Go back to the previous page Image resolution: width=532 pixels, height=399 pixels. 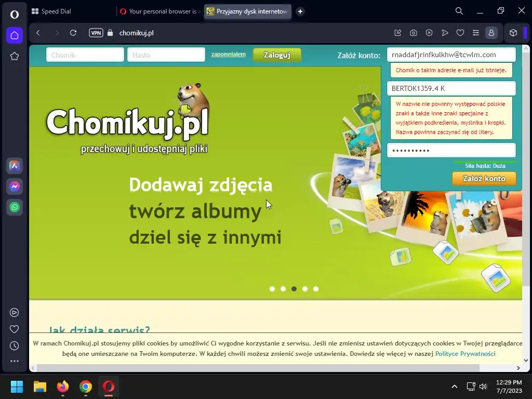pyautogui.click(x=38, y=33)
